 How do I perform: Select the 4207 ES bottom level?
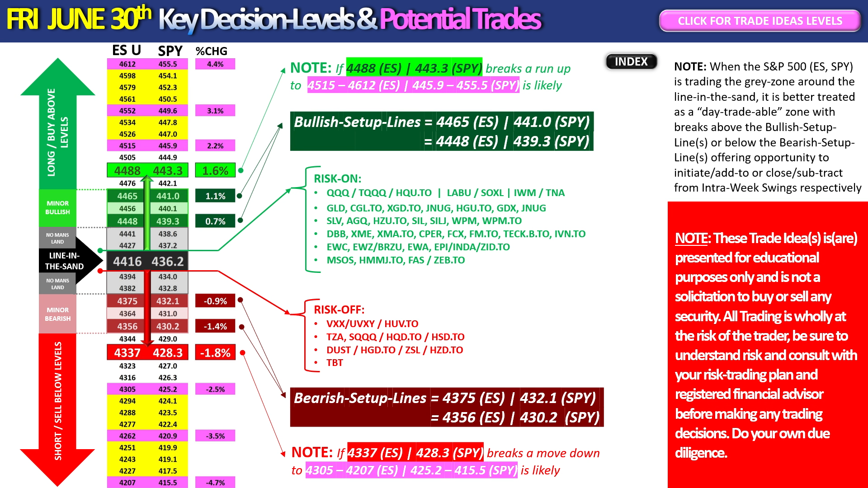tap(127, 483)
